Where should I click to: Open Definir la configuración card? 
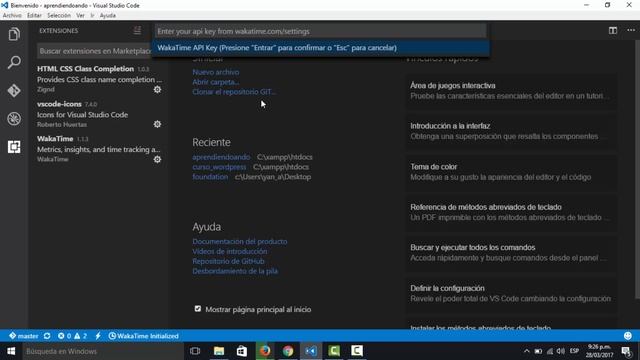tap(511, 293)
